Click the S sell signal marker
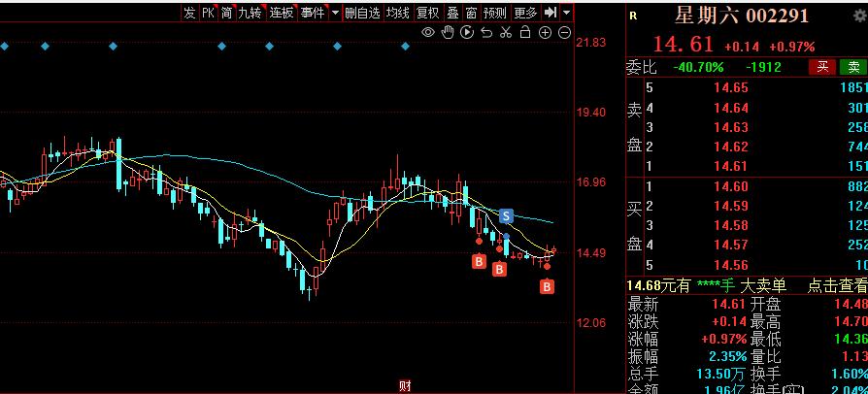 [506, 216]
